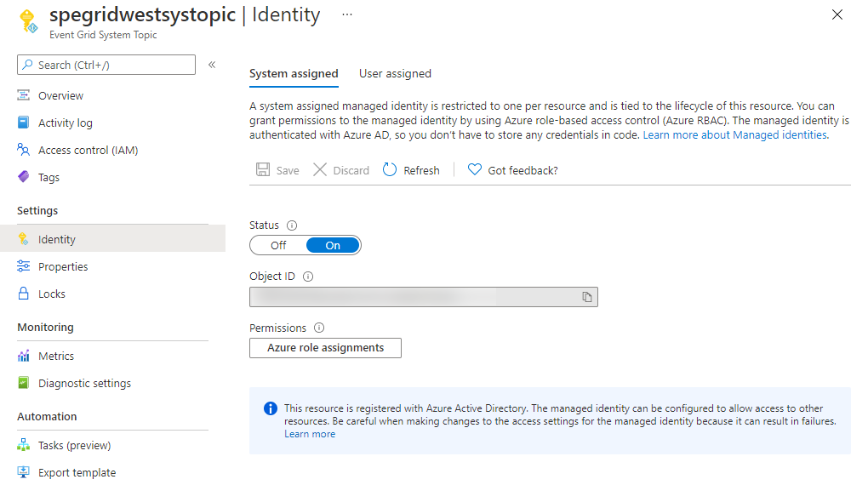Select the On option for Status

[x=333, y=246]
